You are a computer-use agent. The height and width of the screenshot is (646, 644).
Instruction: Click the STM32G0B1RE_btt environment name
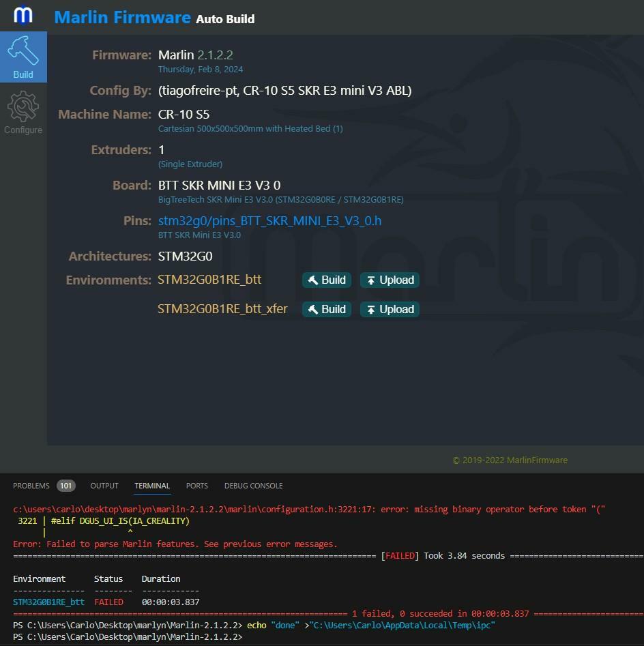(x=209, y=280)
